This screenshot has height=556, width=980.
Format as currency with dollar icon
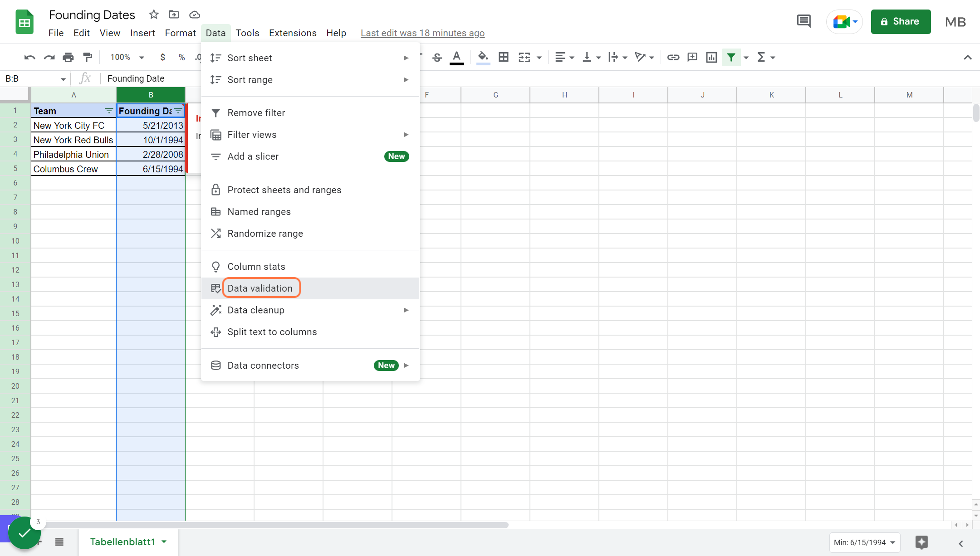pos(162,57)
